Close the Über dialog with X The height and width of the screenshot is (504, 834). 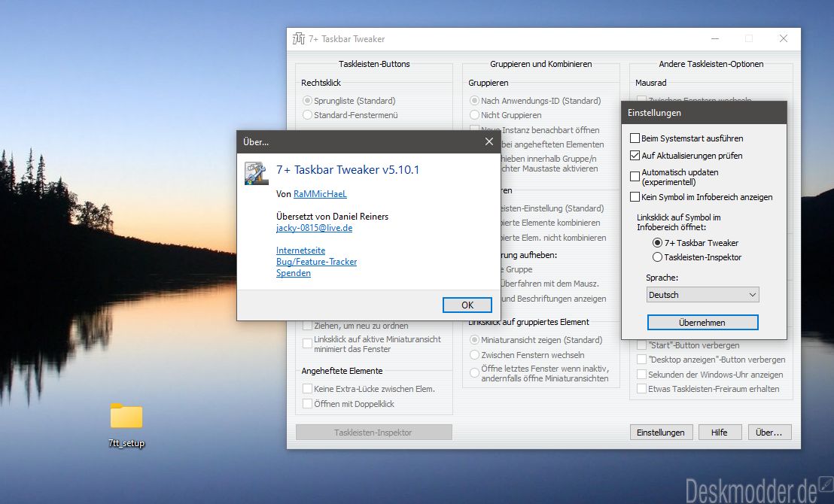coord(489,141)
